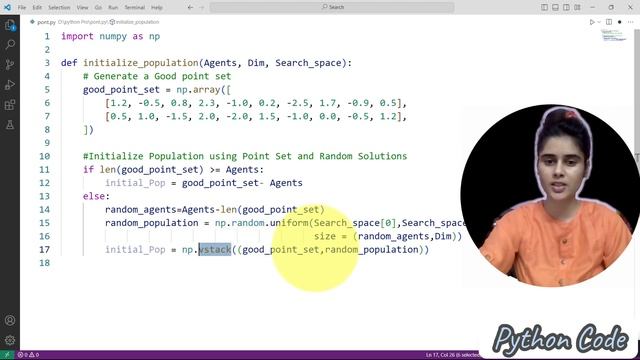The image size is (640, 360).
Task: Click the file path breadcrumb segment
Action: click(x=83, y=22)
